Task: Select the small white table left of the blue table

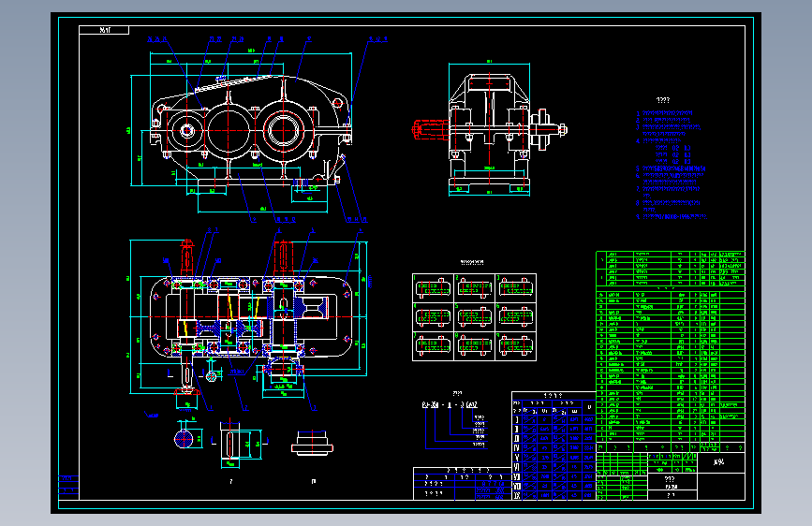Action: tap(463, 484)
